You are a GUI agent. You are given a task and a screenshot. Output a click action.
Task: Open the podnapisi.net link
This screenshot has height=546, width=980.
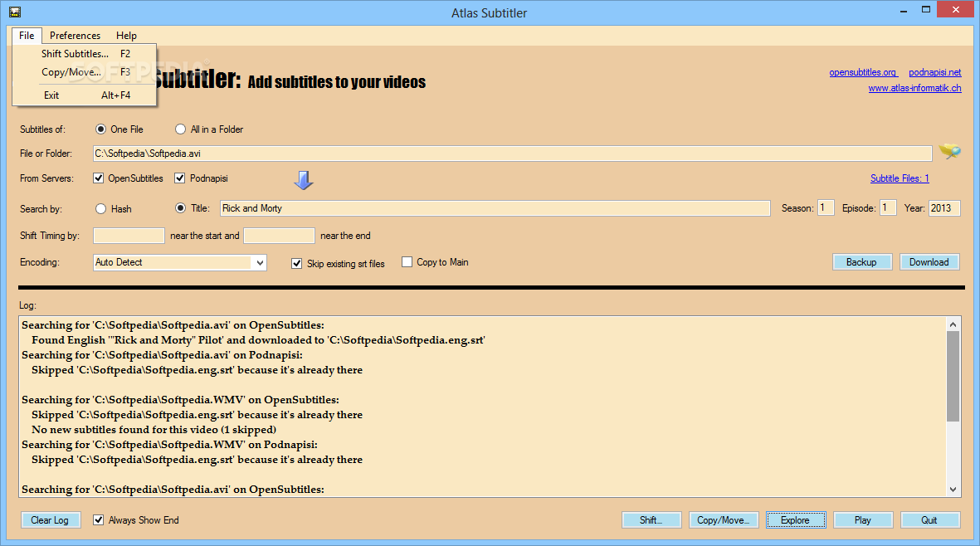[x=935, y=72]
